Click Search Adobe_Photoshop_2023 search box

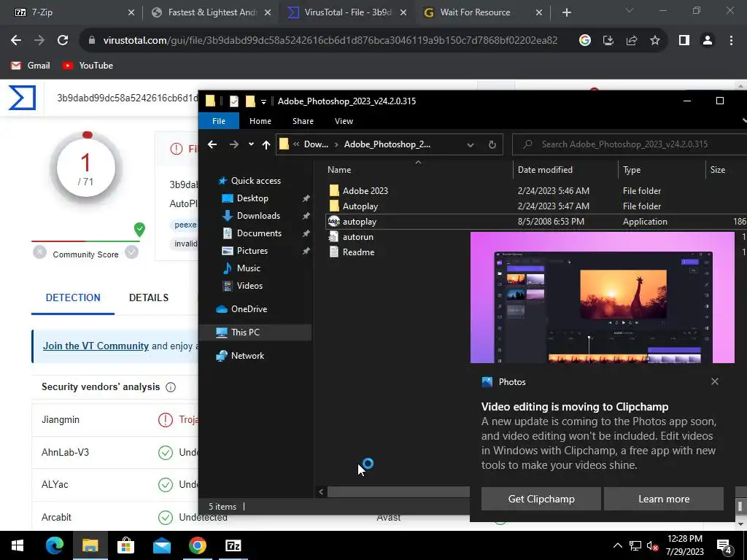click(630, 144)
